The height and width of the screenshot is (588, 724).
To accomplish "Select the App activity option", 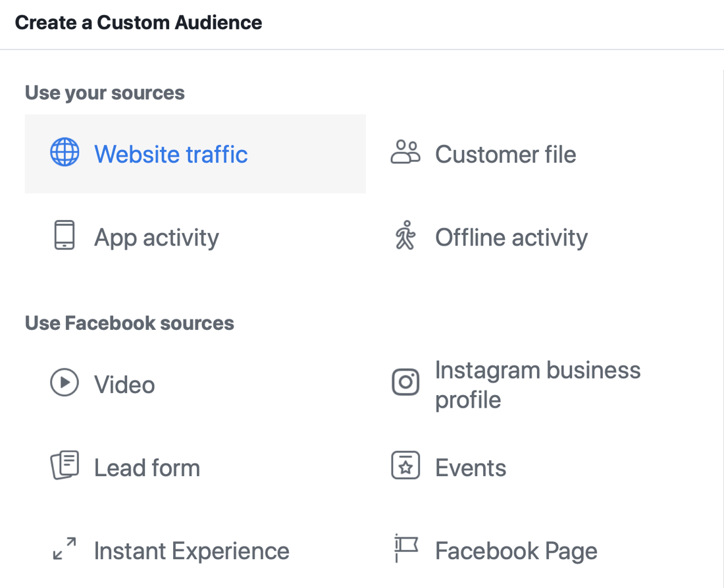I will coord(157,238).
